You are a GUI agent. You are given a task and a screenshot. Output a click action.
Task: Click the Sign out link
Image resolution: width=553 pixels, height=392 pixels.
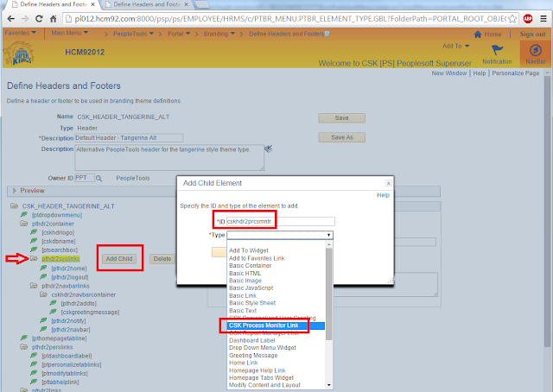[532, 35]
